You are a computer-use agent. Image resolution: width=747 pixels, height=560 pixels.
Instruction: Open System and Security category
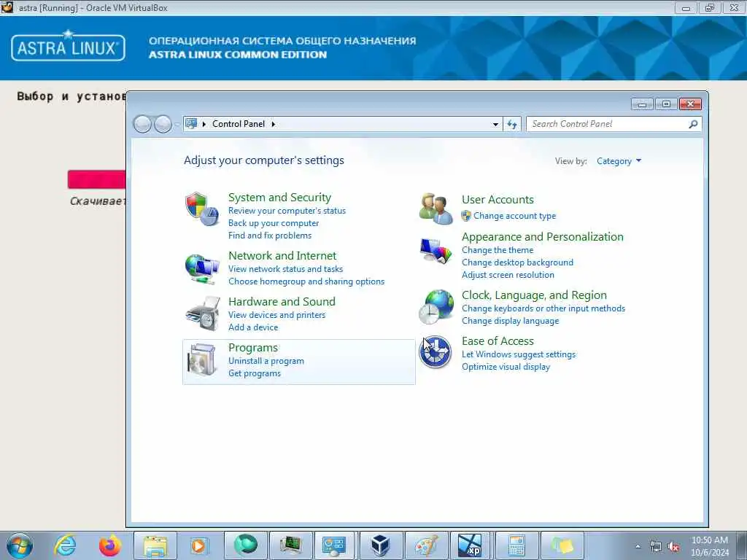click(x=279, y=197)
